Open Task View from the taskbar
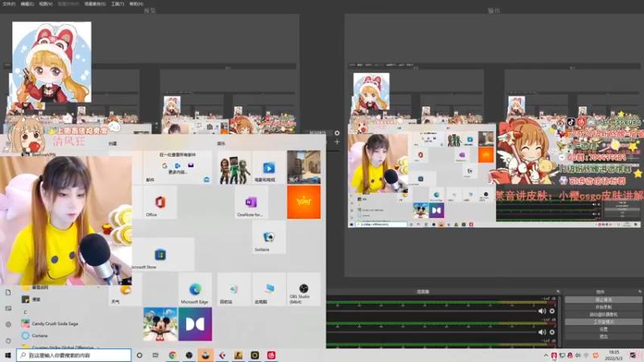Viewport: 644px width, 362px height. [x=155, y=356]
